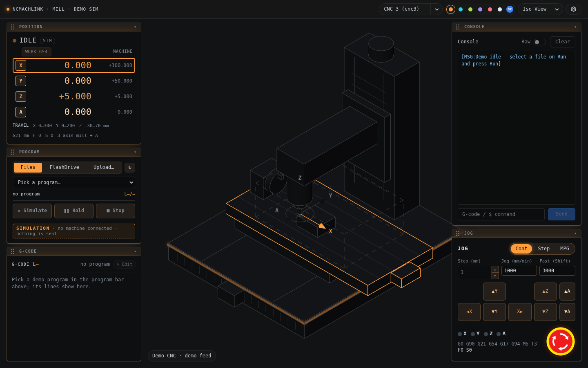Open the settings gear in the top bar

pyautogui.click(x=573, y=9)
